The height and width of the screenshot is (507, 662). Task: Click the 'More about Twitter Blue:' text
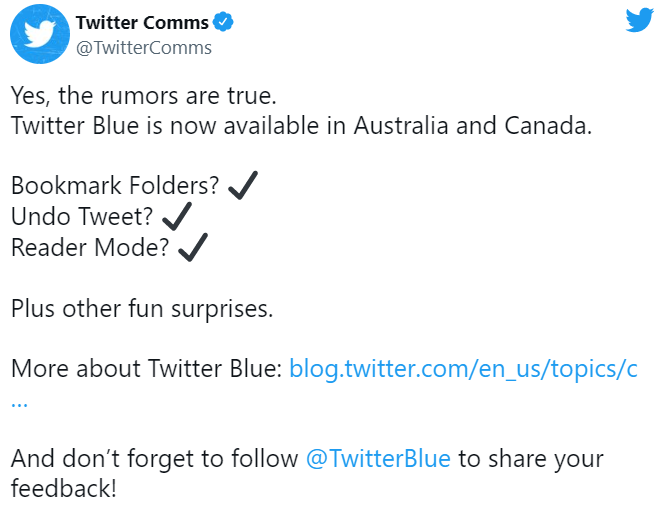pos(146,368)
